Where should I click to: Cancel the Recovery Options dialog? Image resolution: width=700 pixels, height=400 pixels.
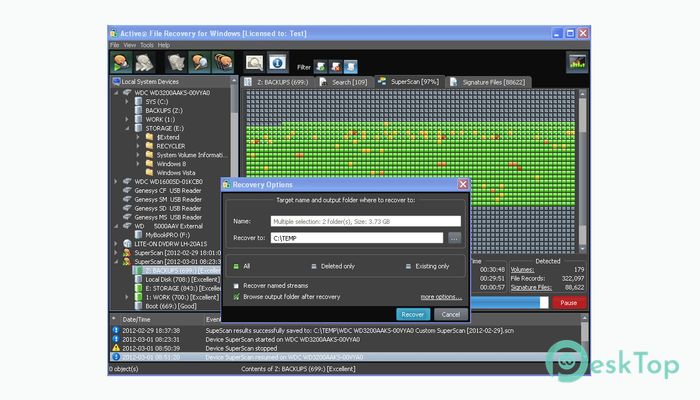coord(451,314)
